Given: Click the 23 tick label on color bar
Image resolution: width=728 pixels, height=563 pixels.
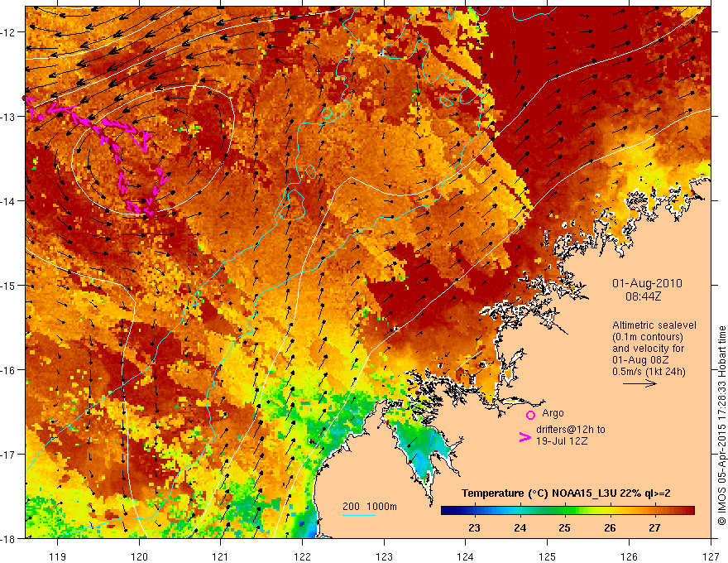Looking at the screenshot, I should pos(474,528).
